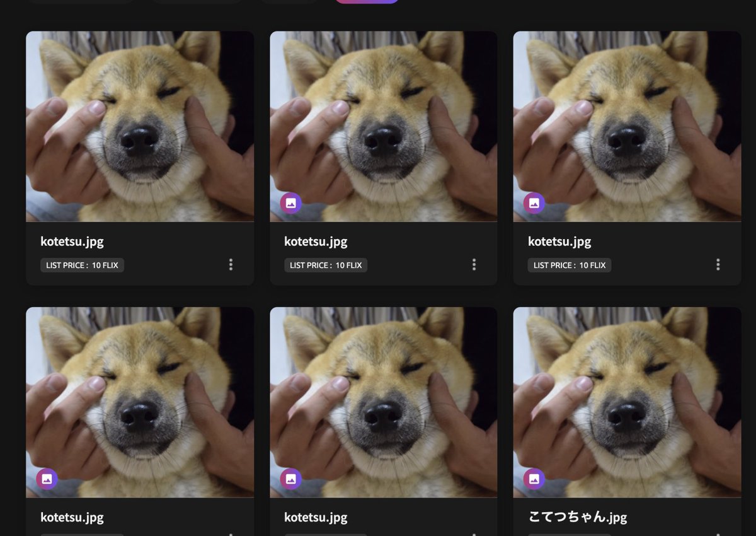Click the LIST PRICE 10 FLIX chip on first card
This screenshot has width=756, height=536.
point(83,265)
